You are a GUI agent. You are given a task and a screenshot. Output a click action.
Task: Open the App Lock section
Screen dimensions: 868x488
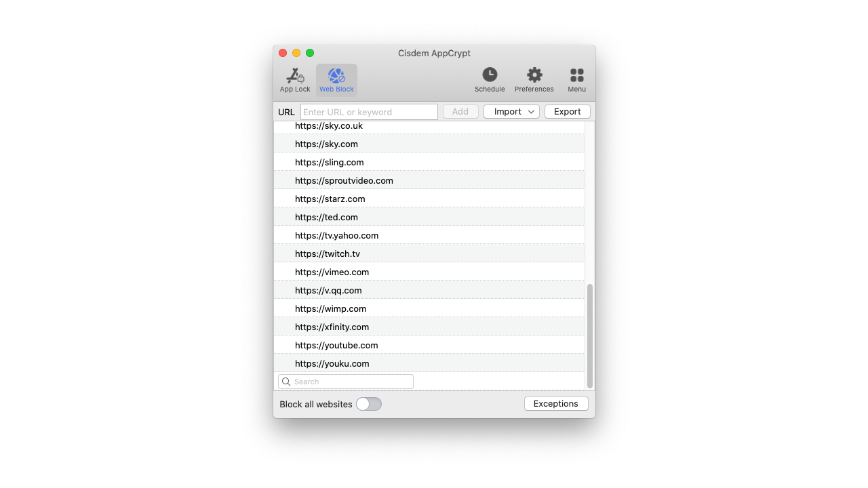(295, 80)
